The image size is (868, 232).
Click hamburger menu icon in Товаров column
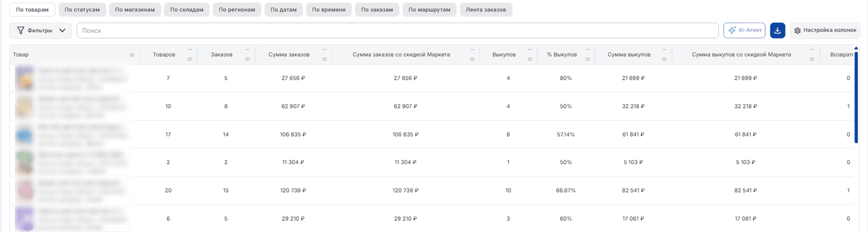190,59
